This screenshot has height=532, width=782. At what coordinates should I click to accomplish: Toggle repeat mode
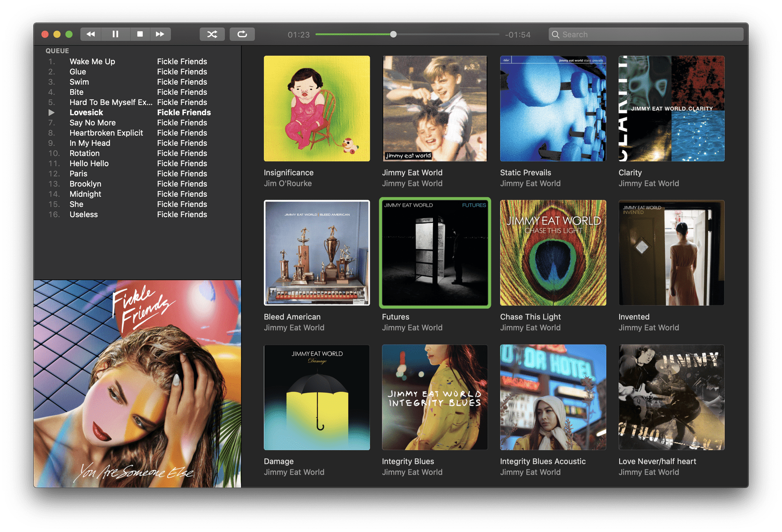[x=242, y=34]
